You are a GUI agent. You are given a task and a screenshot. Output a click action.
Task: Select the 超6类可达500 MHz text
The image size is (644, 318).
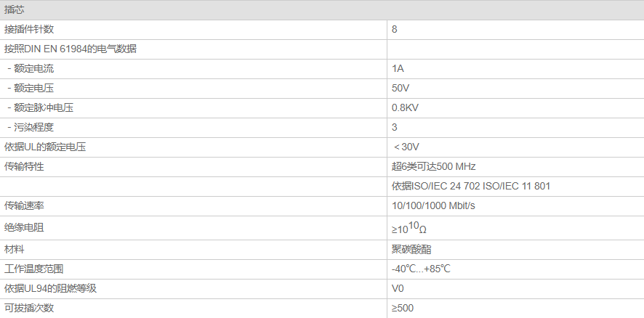433,167
